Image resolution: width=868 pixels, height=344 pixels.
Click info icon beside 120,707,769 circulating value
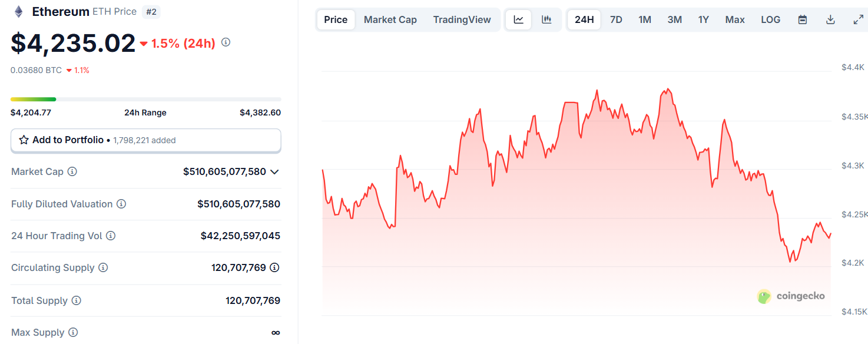[274, 267]
